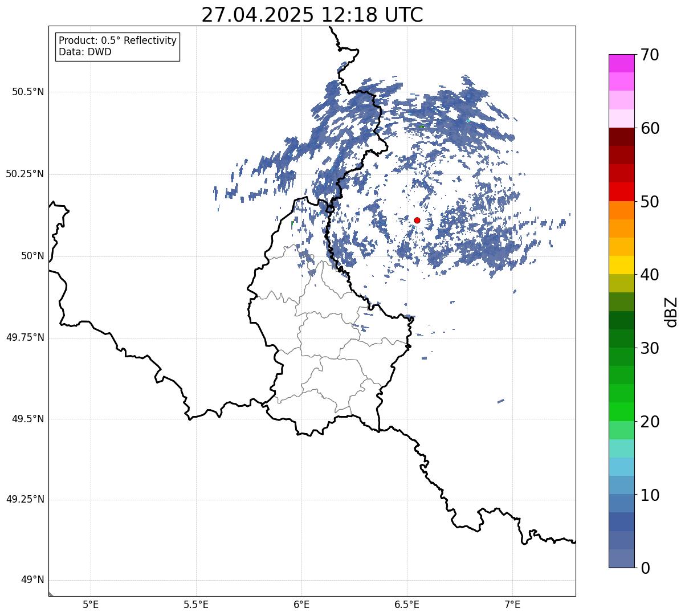Click the 5.5°E longitude tick label
This screenshot has width=685, height=616.
196,604
